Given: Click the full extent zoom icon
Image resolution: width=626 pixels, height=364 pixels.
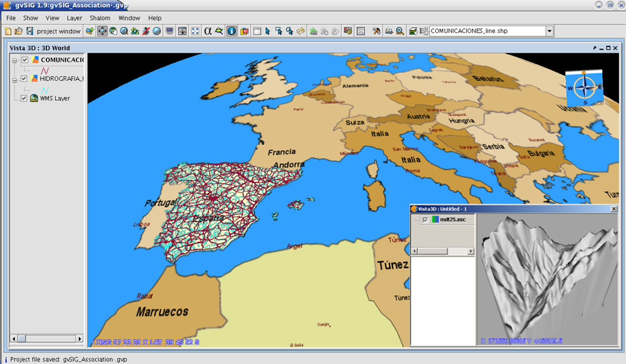Looking at the screenshot, I should (195, 31).
